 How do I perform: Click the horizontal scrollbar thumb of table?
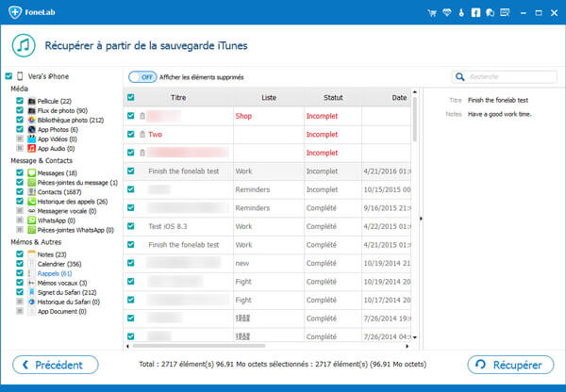click(199, 346)
